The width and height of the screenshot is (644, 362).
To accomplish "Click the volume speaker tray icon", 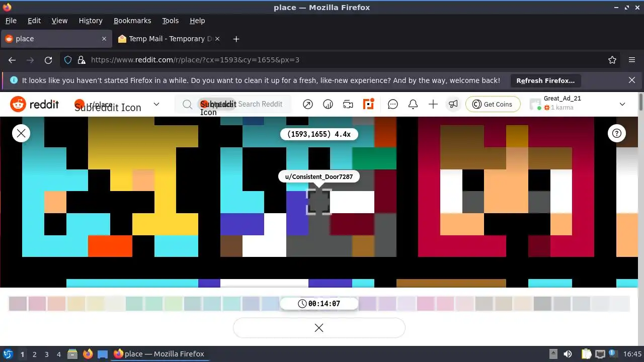I will coord(568,354).
